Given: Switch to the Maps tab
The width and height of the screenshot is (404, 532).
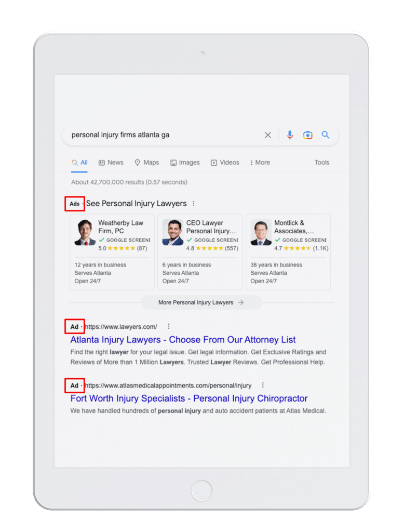Looking at the screenshot, I should click(146, 163).
